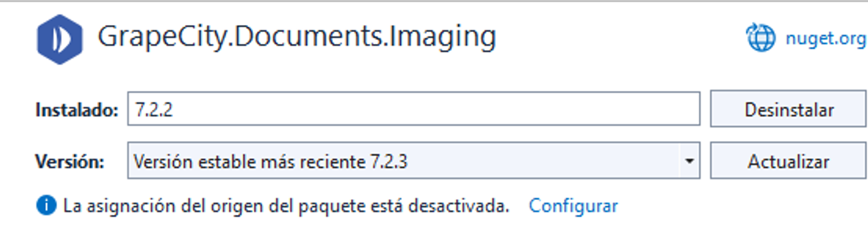Expand the Versión dropdown arrow
This screenshot has height=230, width=868.
point(689,161)
